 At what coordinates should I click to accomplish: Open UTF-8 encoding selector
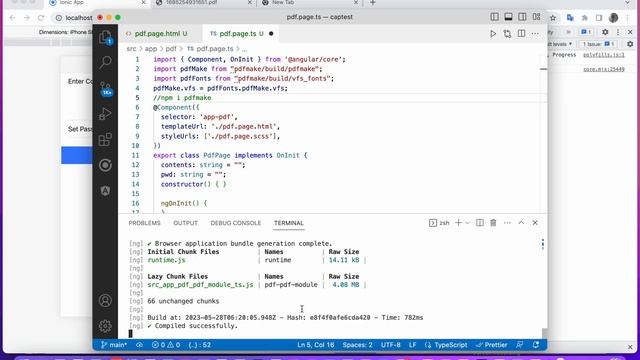pos(391,345)
